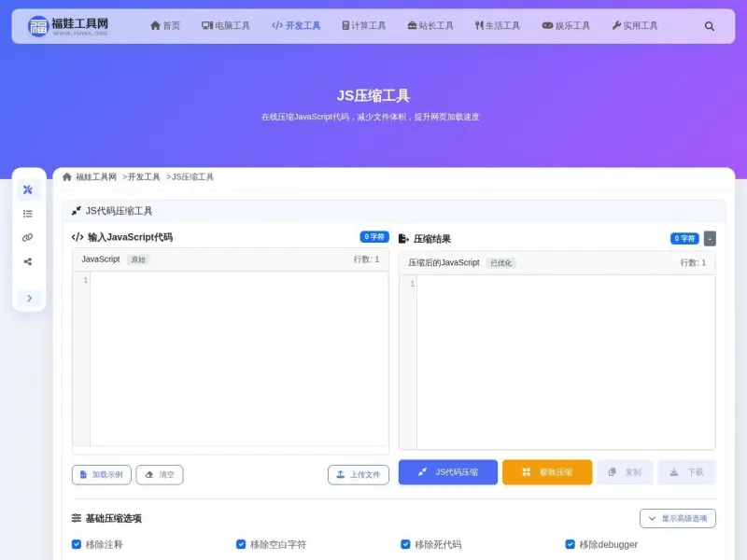This screenshot has height=560, width=747.
Task: Disable the 移除空白字符 option
Action: tap(241, 544)
